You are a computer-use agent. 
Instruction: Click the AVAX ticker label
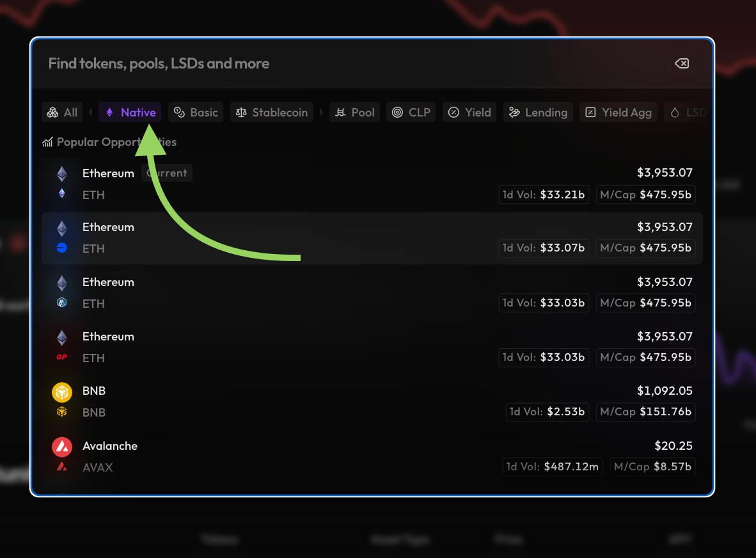97,467
